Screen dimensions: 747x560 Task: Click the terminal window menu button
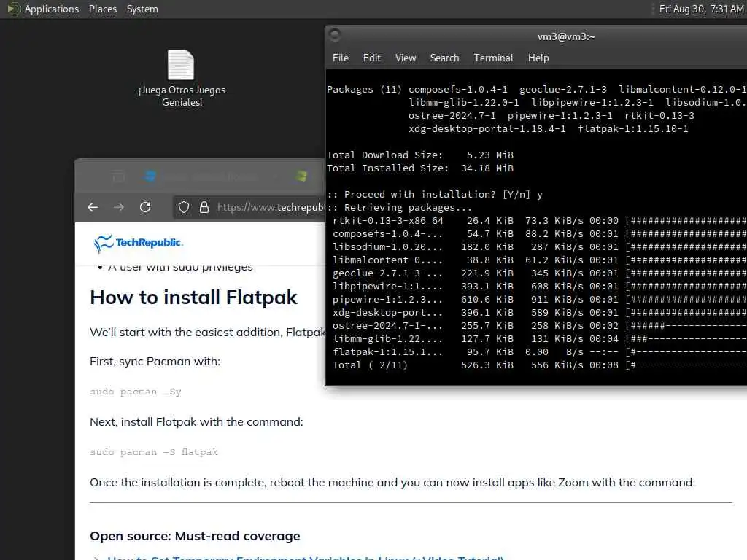coord(335,35)
